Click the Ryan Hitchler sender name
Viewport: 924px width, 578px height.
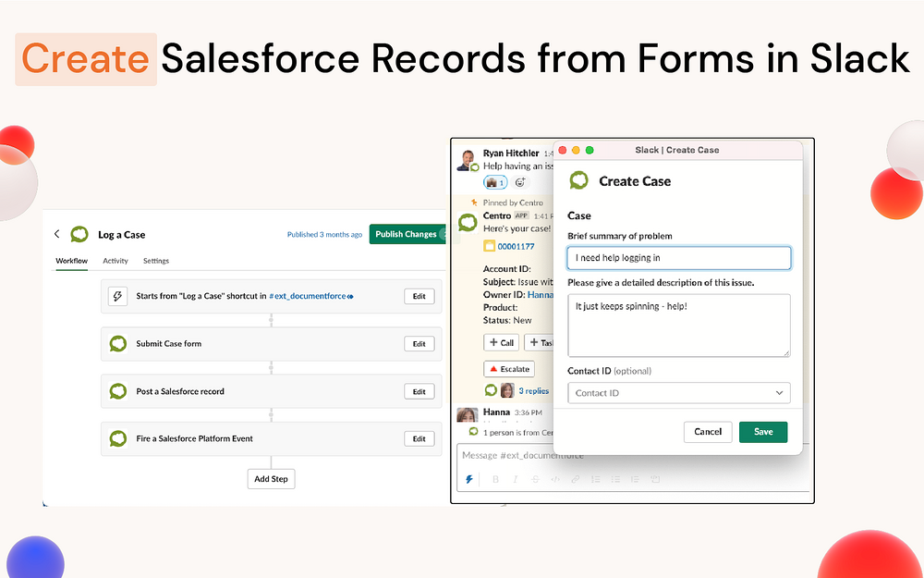tap(511, 153)
